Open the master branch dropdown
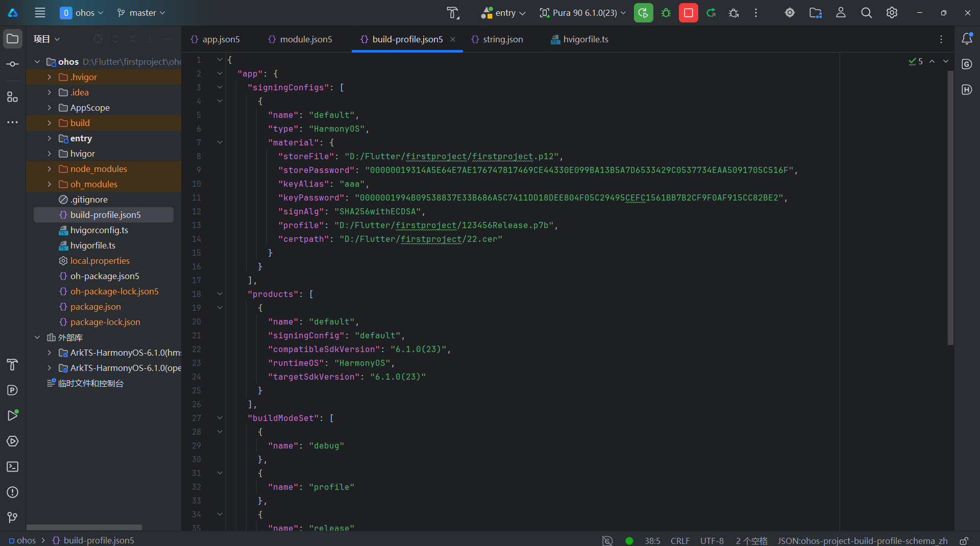The height and width of the screenshot is (546, 980). (x=141, y=13)
